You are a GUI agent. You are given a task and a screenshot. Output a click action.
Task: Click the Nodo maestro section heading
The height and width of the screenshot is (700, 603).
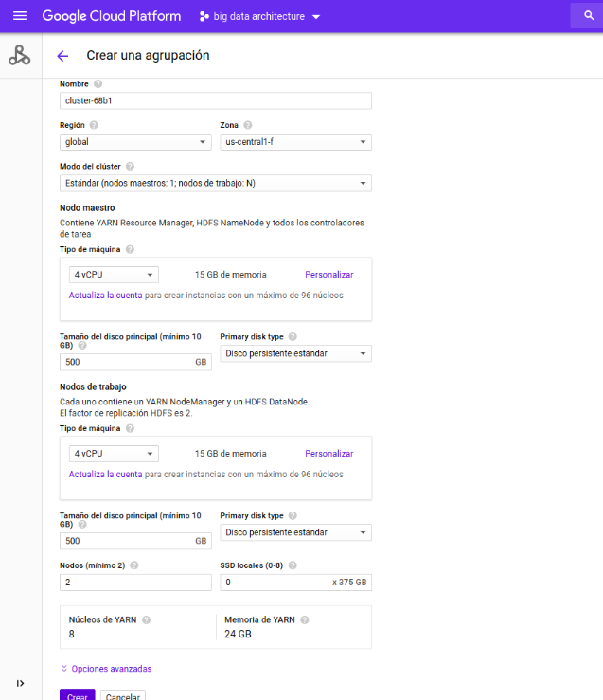87,207
